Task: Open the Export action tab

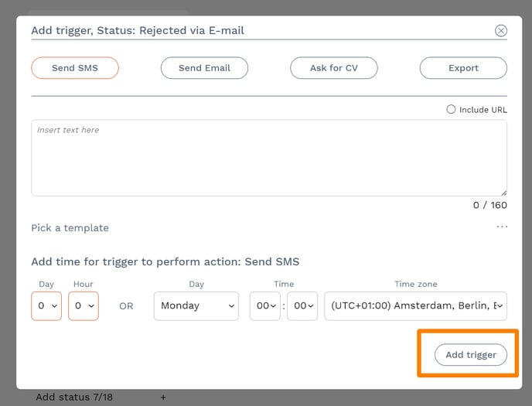Action: (x=463, y=68)
